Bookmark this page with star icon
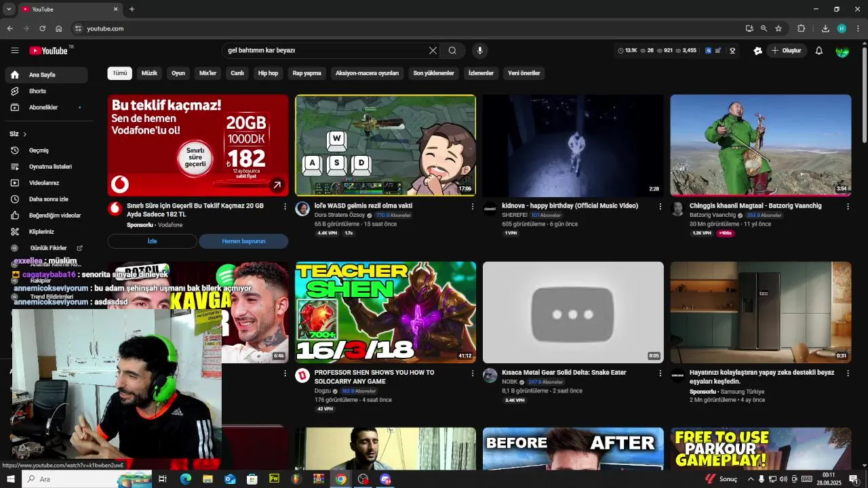868x488 pixels. tap(778, 28)
